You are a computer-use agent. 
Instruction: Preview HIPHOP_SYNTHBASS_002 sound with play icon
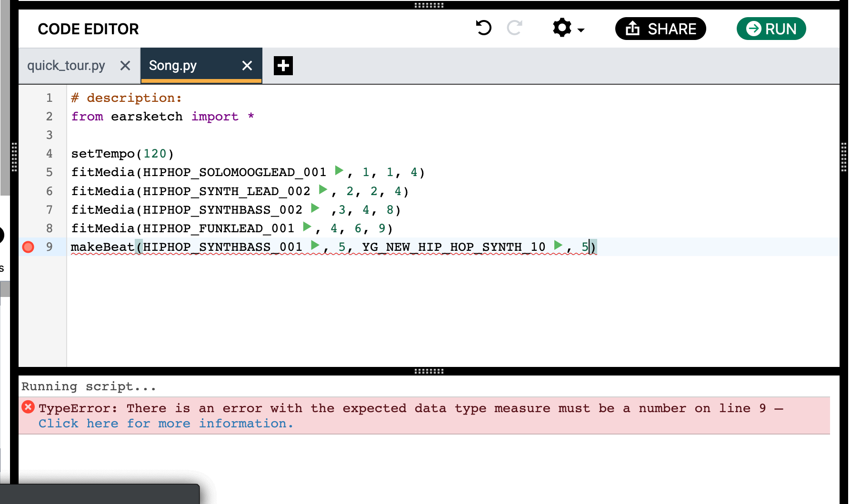315,208
